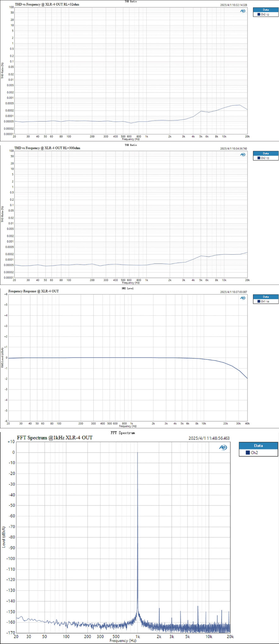Select the Ch1 14 legend color swatch
Screen dimensions: 279x644
pos(259,301)
